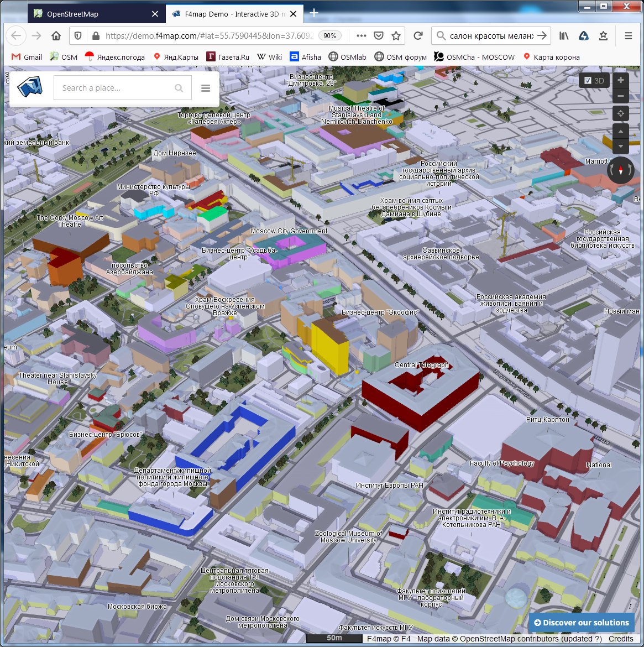644x647 pixels.
Task: Go back with browser back arrow
Action: 16,36
